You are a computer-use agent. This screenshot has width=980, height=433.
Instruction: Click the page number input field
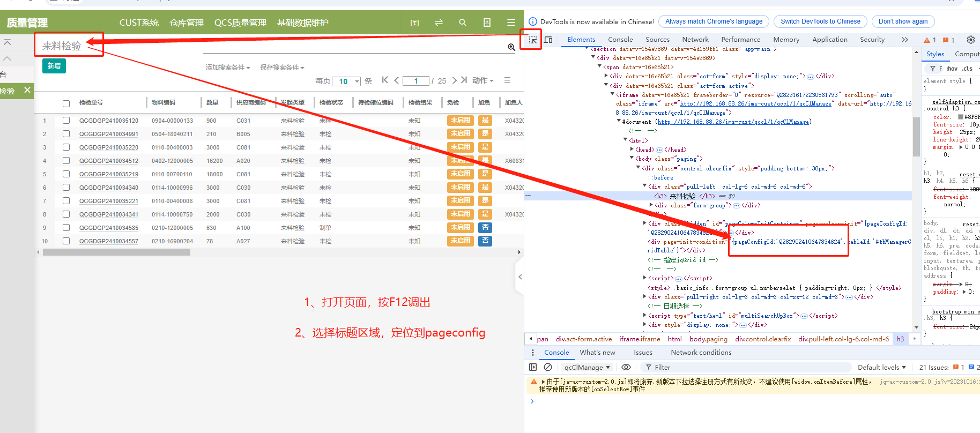[x=415, y=81]
